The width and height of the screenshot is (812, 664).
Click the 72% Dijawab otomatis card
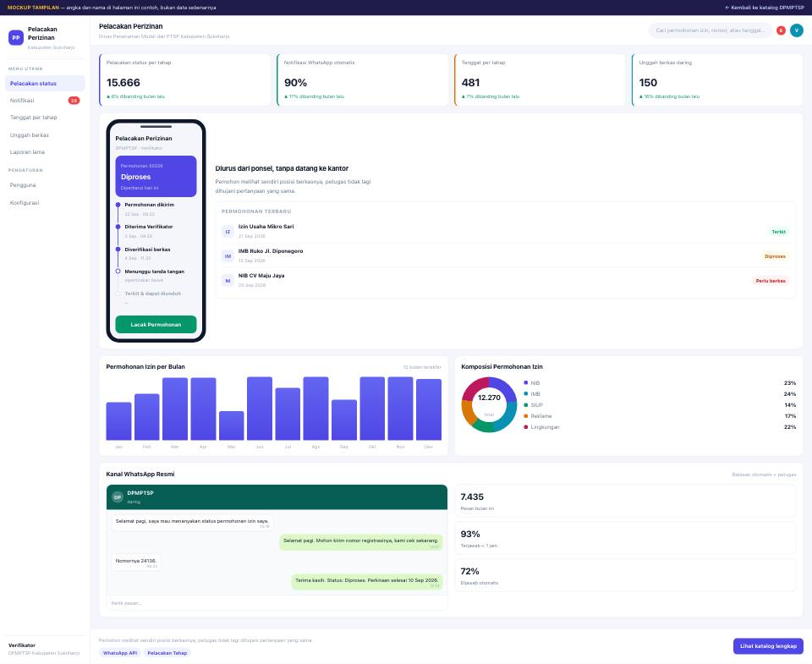(x=625, y=575)
